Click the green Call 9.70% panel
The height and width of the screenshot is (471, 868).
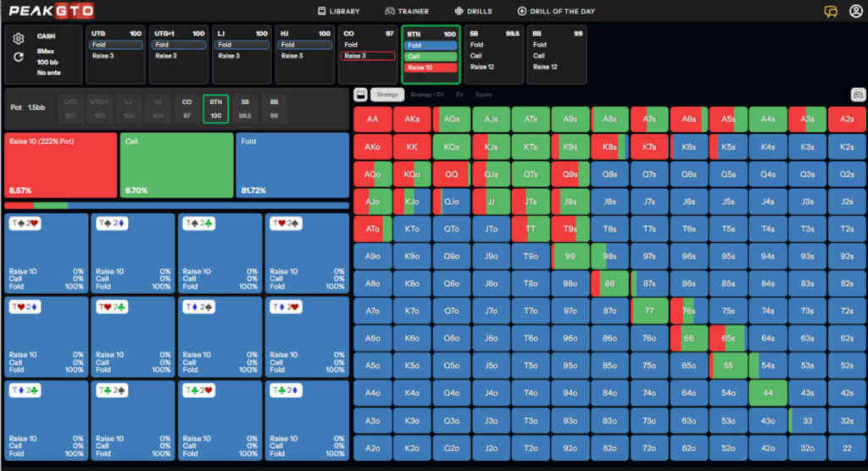tap(176, 165)
